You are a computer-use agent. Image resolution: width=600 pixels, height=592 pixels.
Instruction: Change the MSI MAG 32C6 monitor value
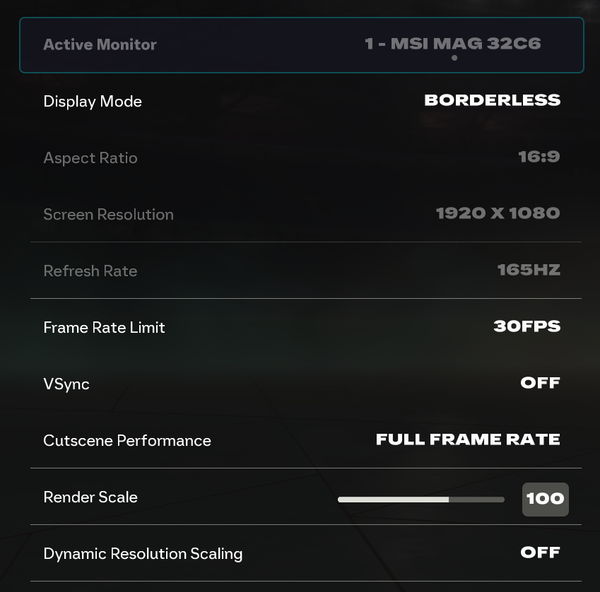pyautogui.click(x=452, y=45)
